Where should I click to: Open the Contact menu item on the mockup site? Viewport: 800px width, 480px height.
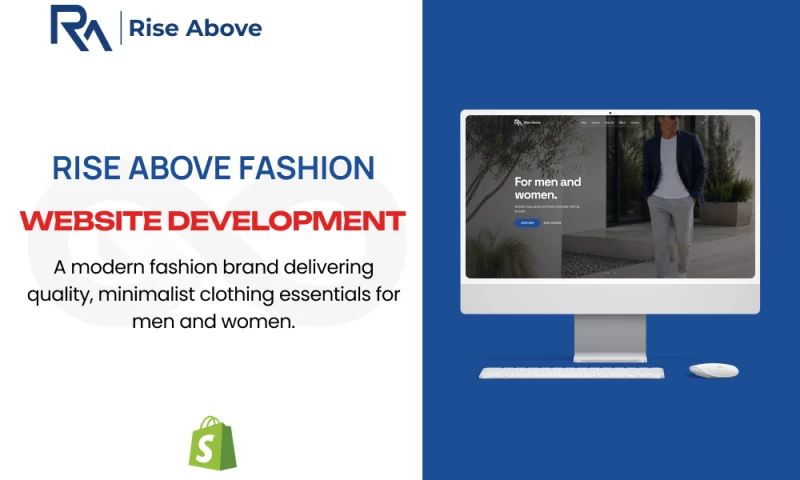tap(635, 122)
